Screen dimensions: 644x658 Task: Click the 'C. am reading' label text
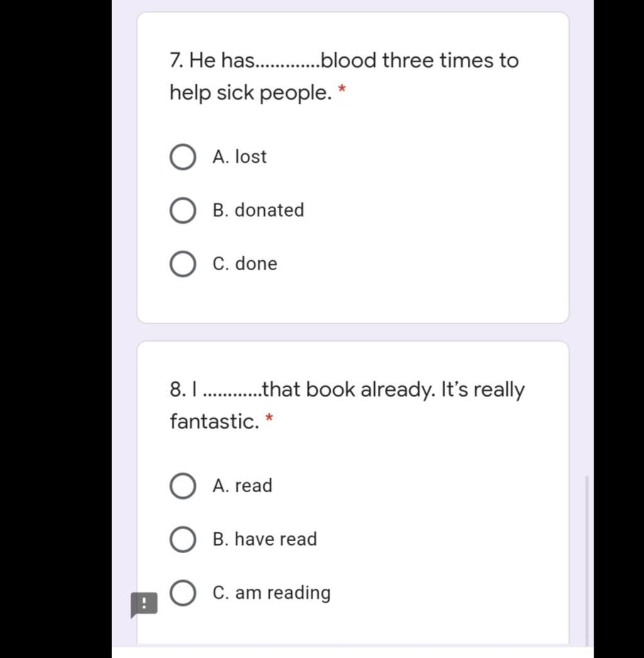point(272,593)
